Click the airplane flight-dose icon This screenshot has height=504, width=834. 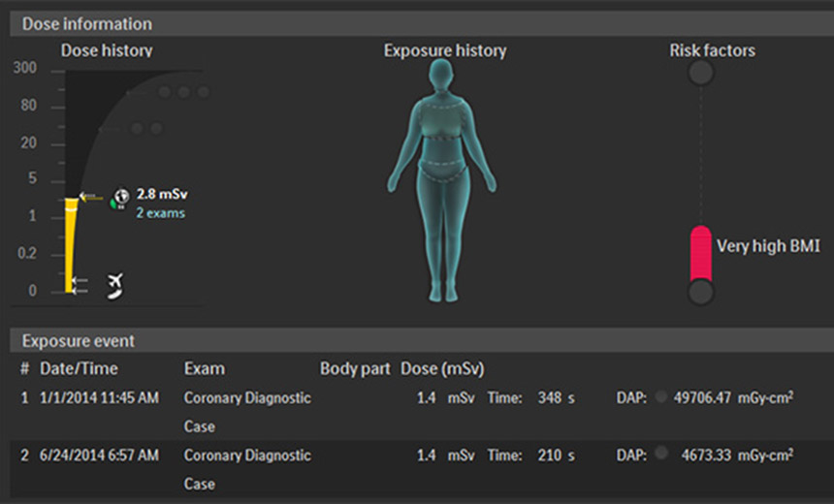115,280
